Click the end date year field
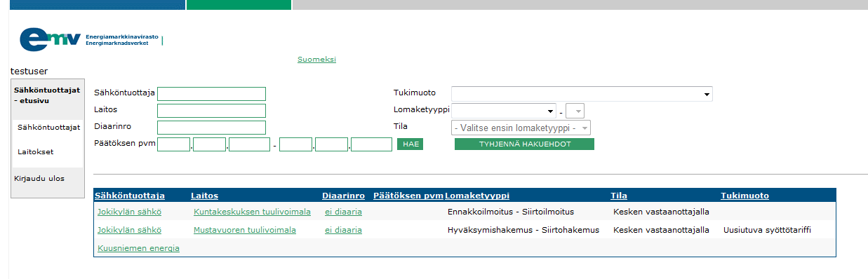This screenshot has height=279, width=868. (x=371, y=144)
